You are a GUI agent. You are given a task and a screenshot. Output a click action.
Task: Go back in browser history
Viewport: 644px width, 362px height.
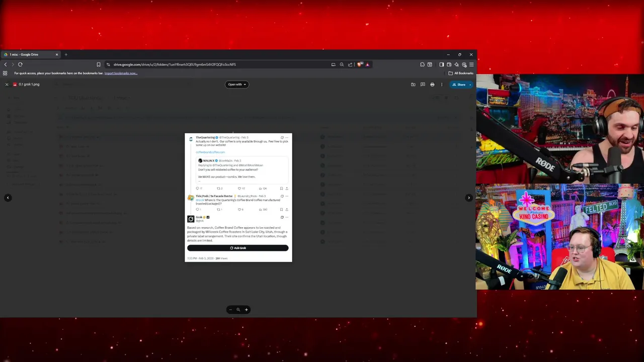(x=6, y=64)
